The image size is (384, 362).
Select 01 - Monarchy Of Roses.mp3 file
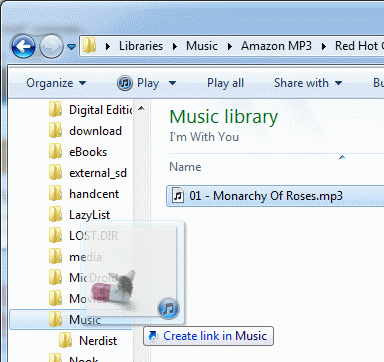(275, 196)
